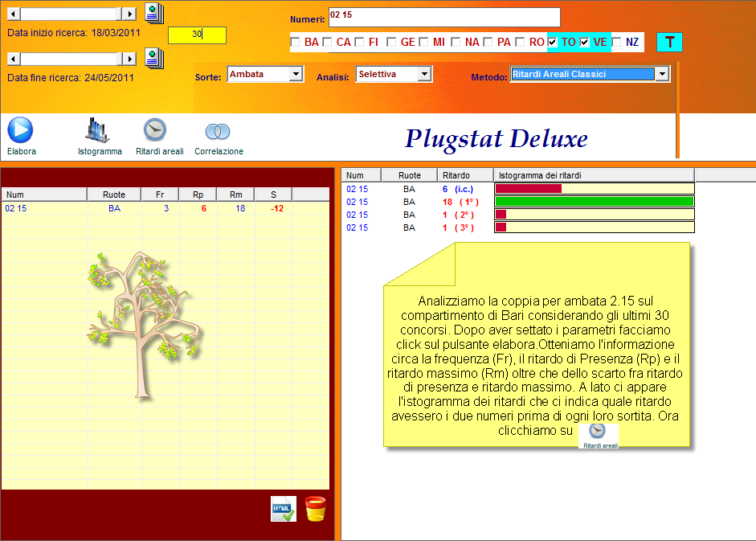Click left arrow of start date scrollbar
This screenshot has height=541, width=756.
coord(14,14)
